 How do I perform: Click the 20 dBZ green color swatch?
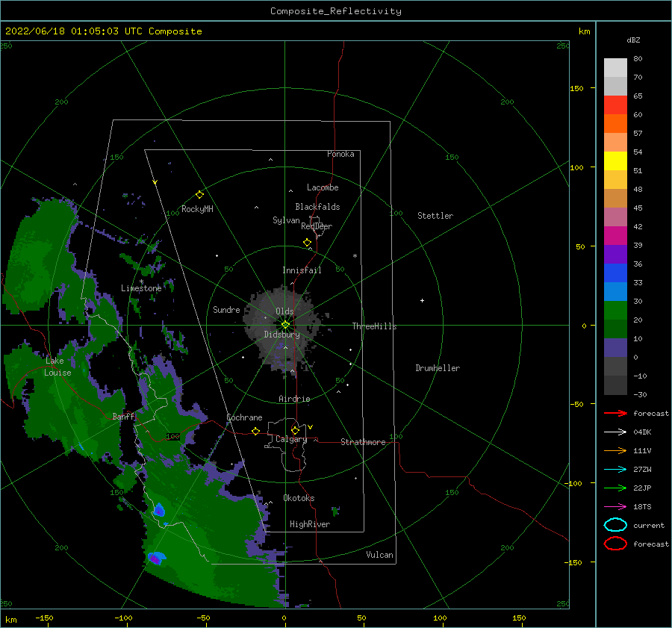(615, 311)
